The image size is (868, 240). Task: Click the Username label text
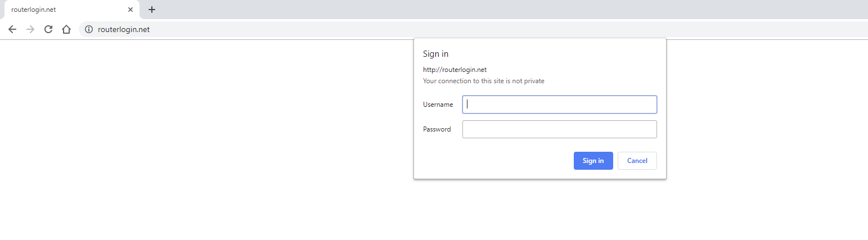click(x=438, y=105)
